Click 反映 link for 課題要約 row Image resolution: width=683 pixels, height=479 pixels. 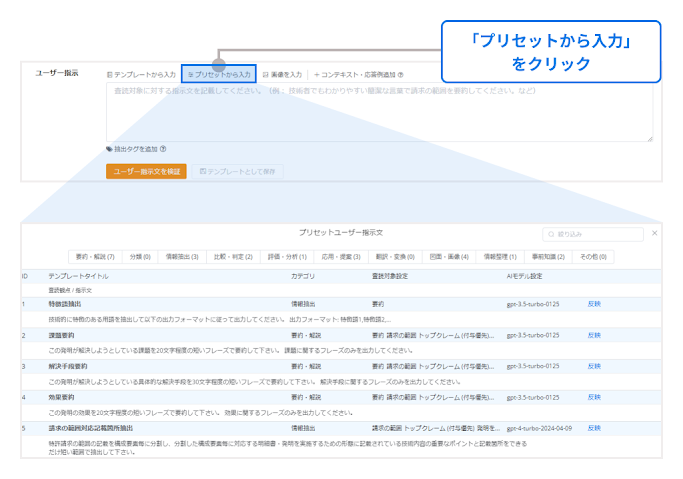(x=594, y=335)
